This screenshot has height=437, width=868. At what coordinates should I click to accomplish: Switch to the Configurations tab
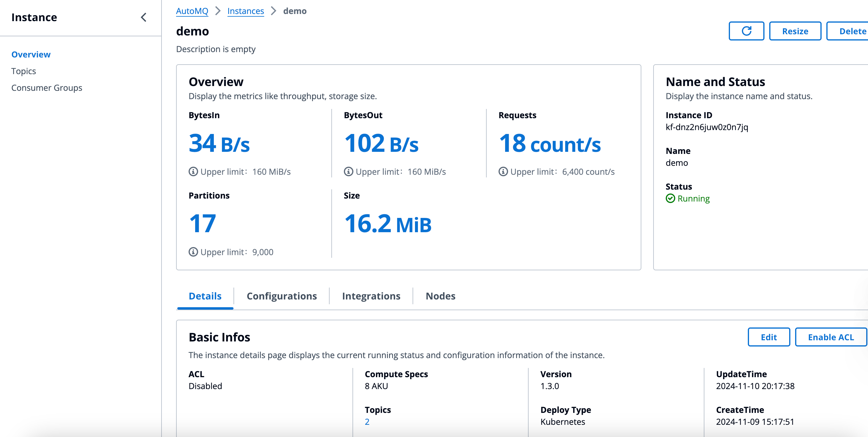click(282, 296)
